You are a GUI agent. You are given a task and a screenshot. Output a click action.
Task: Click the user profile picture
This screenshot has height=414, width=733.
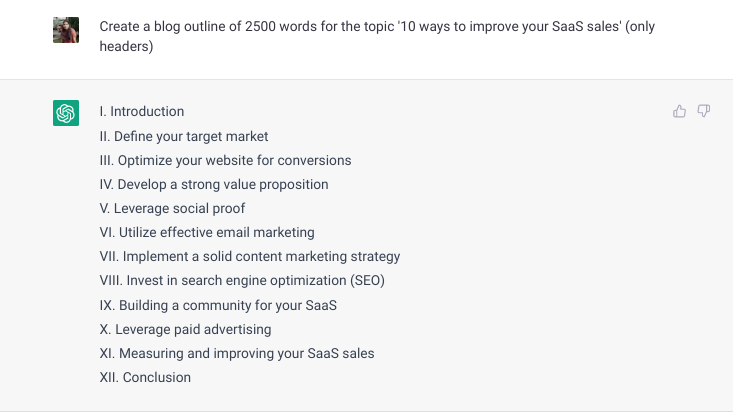tap(66, 30)
